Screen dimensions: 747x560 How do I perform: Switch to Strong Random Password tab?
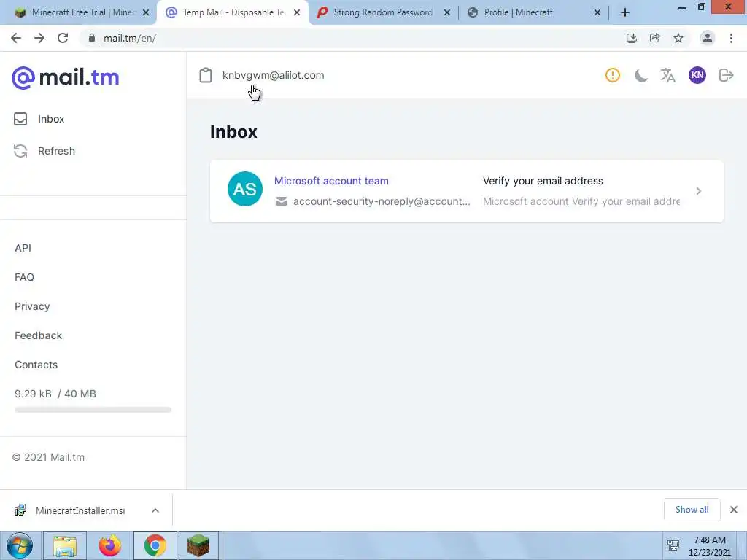coord(383,12)
